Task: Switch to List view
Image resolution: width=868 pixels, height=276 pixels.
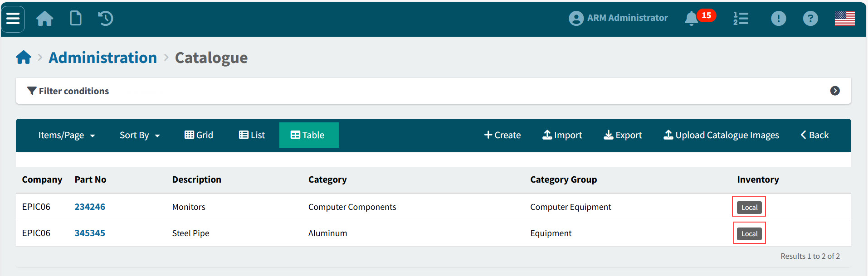Action: click(252, 135)
